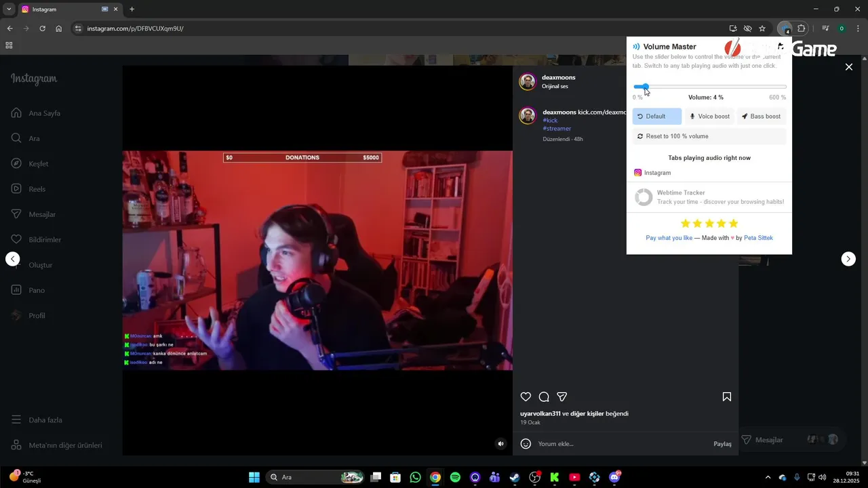Go to the browser home page

(58, 28)
